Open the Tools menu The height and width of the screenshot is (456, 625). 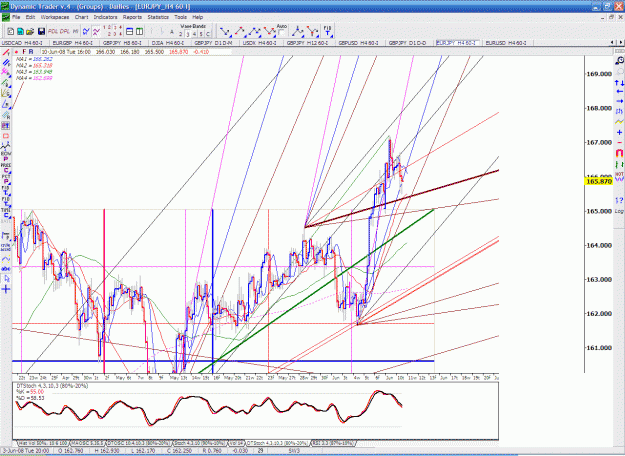tap(181, 17)
